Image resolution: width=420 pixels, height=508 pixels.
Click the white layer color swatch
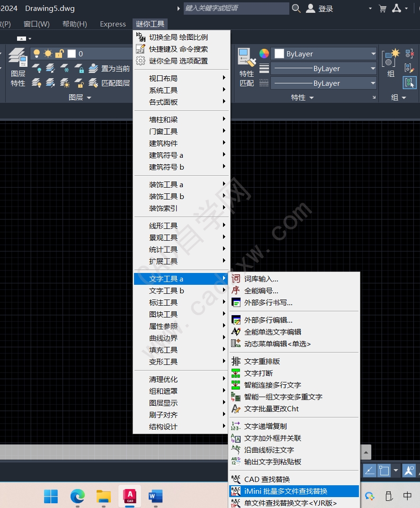pos(71,54)
